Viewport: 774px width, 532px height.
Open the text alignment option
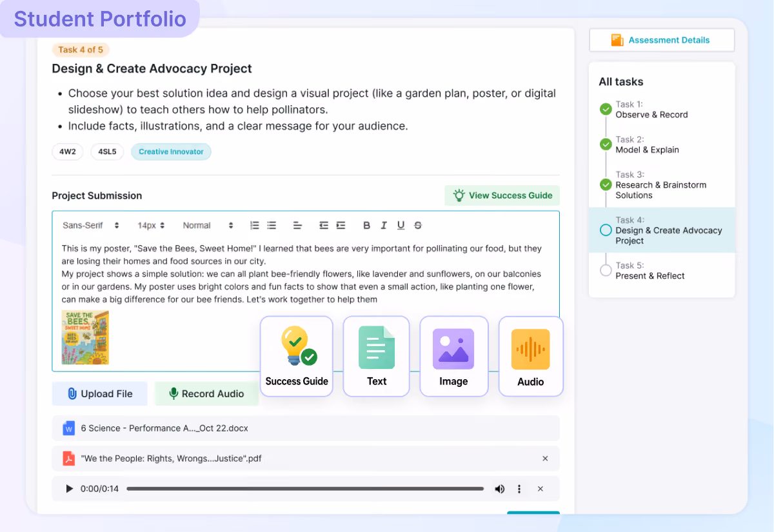point(297,225)
